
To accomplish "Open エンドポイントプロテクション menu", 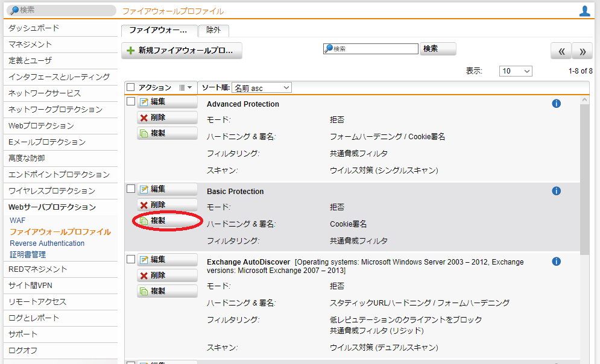I will 60,175.
